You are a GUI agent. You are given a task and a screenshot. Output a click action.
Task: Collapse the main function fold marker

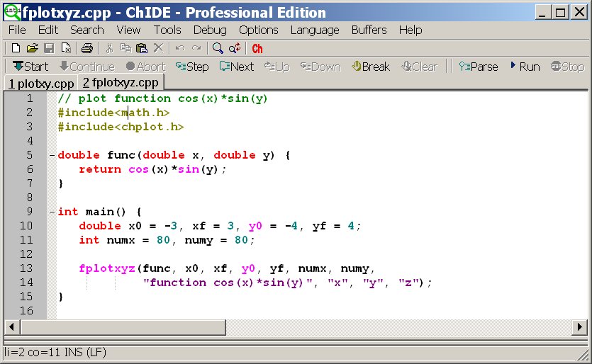pos(52,212)
